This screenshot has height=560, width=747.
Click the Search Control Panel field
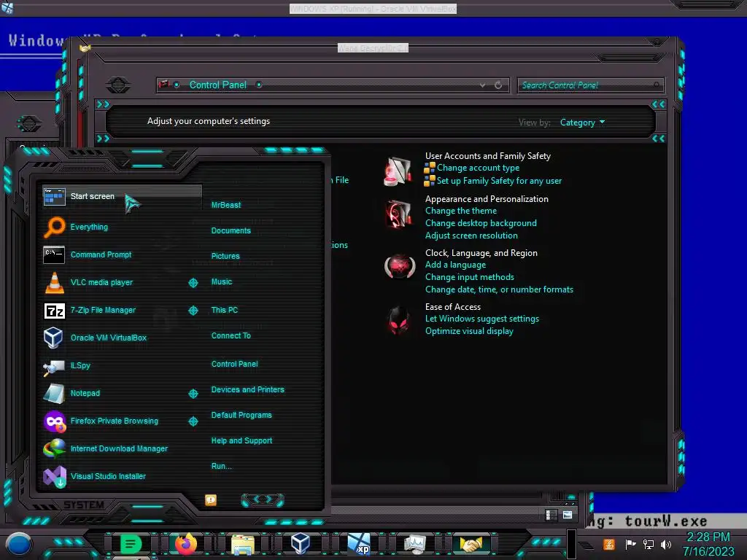click(589, 85)
